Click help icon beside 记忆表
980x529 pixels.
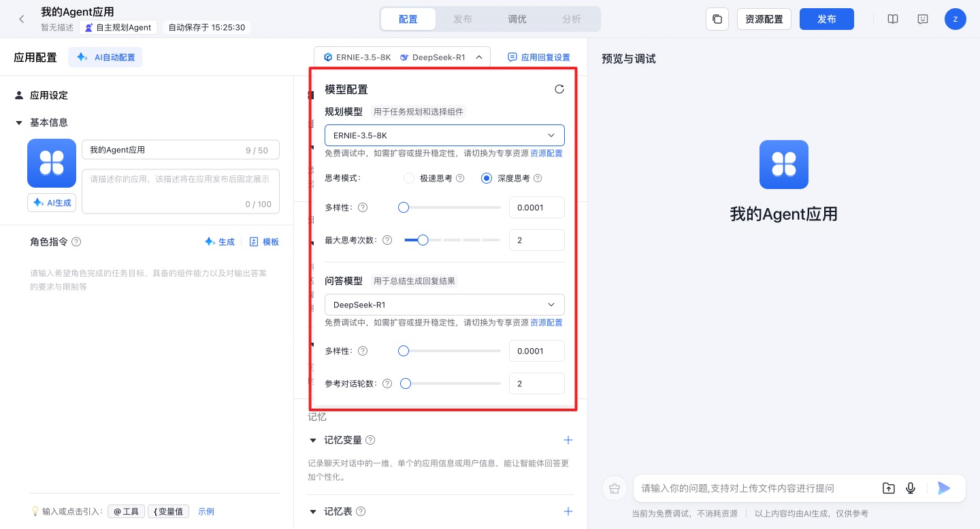tap(361, 511)
